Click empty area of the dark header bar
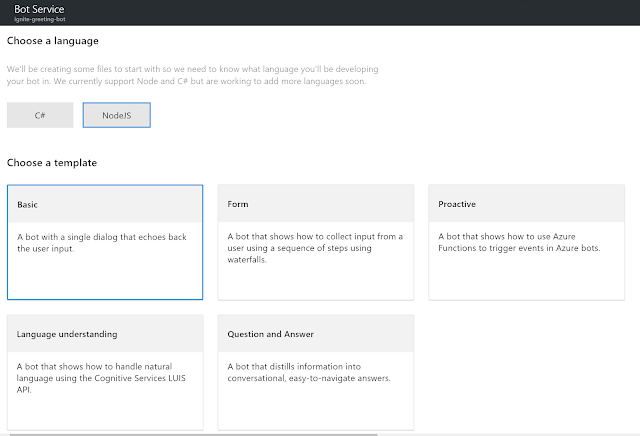640x436 pixels. pyautogui.click(x=350, y=12)
